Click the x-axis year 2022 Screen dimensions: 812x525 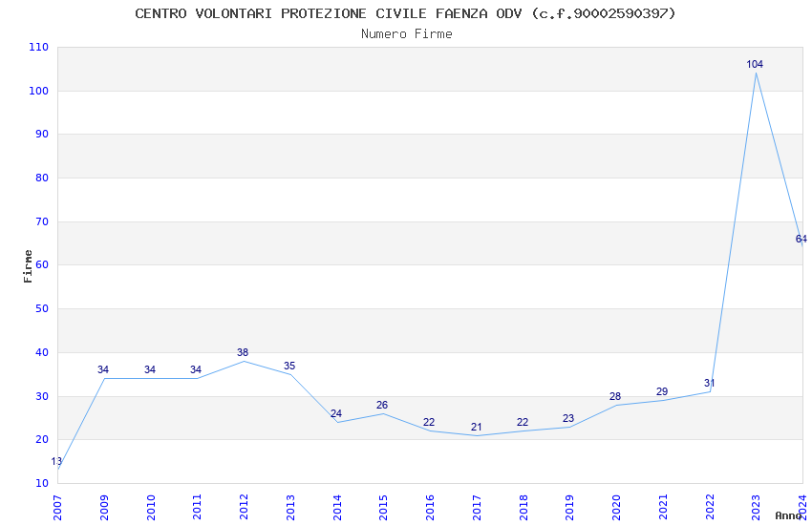[710, 508]
